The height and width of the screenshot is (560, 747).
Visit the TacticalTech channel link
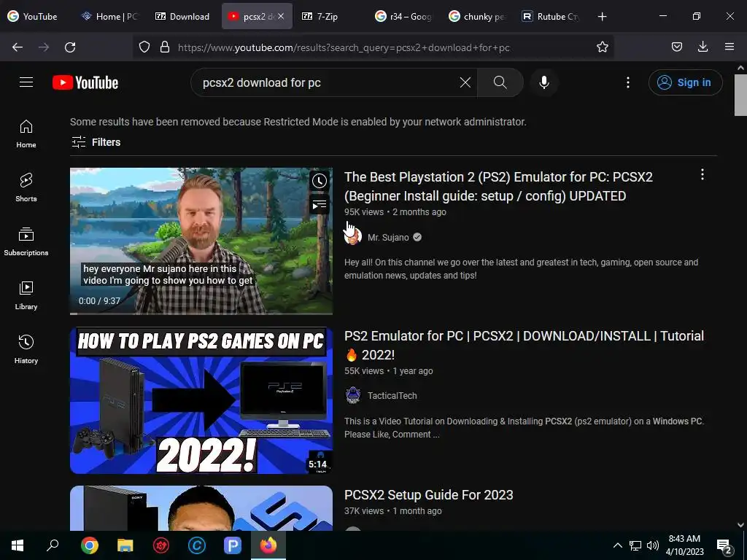[392, 396]
